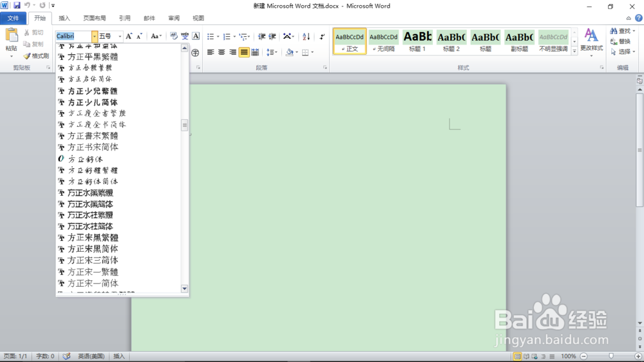Open Customize Quick Access Toolbar dropdown
Screen dimensions: 644x362
[x=53, y=5]
